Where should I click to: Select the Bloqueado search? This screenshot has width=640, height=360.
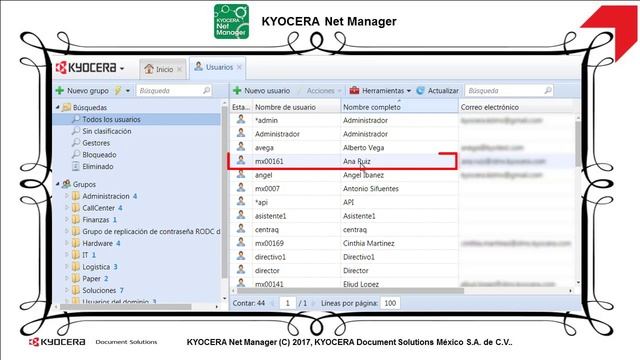(99, 155)
